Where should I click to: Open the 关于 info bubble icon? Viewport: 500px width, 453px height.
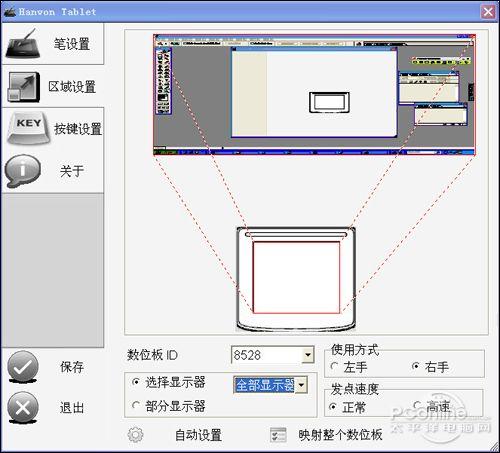pos(23,171)
